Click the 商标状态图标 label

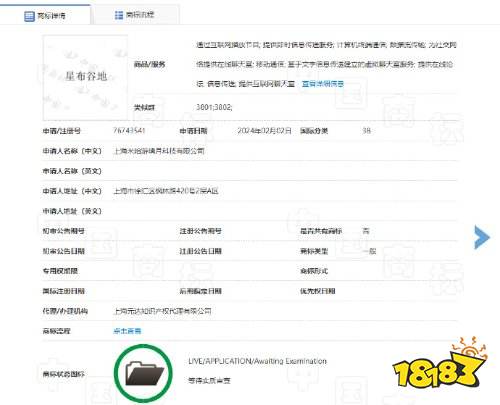coord(63,374)
